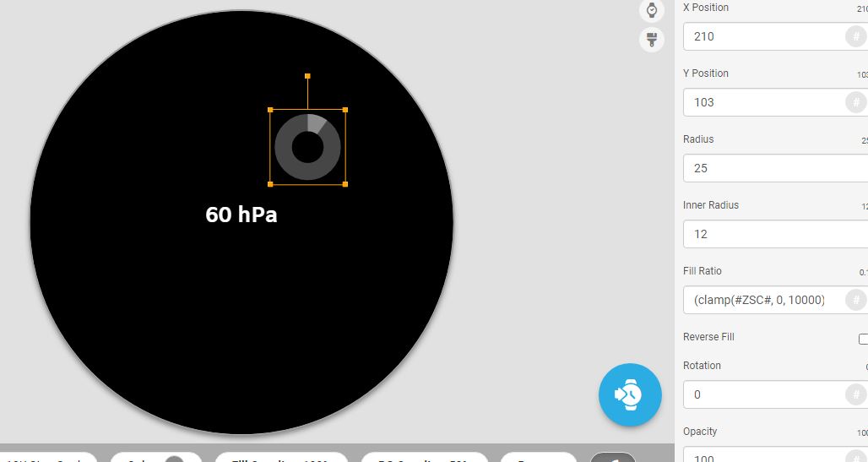Select the bottom-left selection handle
The image size is (868, 462).
(270, 184)
